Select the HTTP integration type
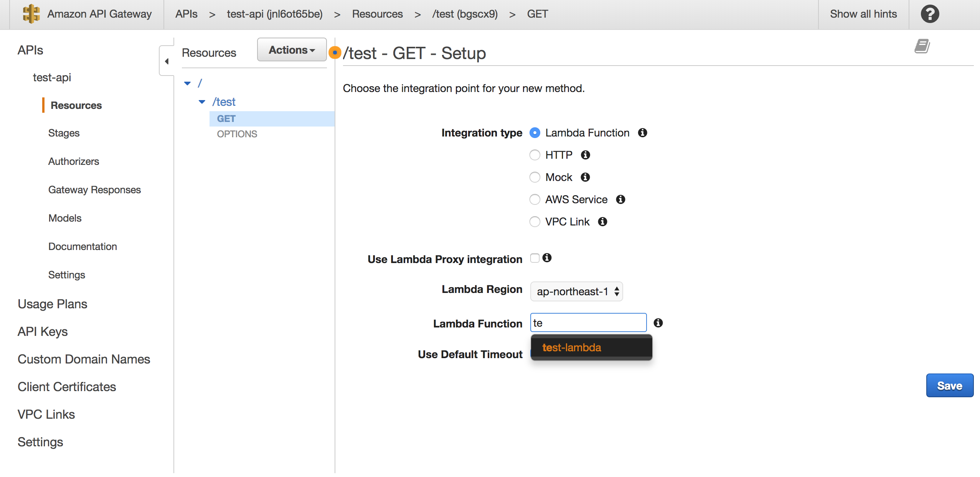The height and width of the screenshot is (477, 980). 535,155
